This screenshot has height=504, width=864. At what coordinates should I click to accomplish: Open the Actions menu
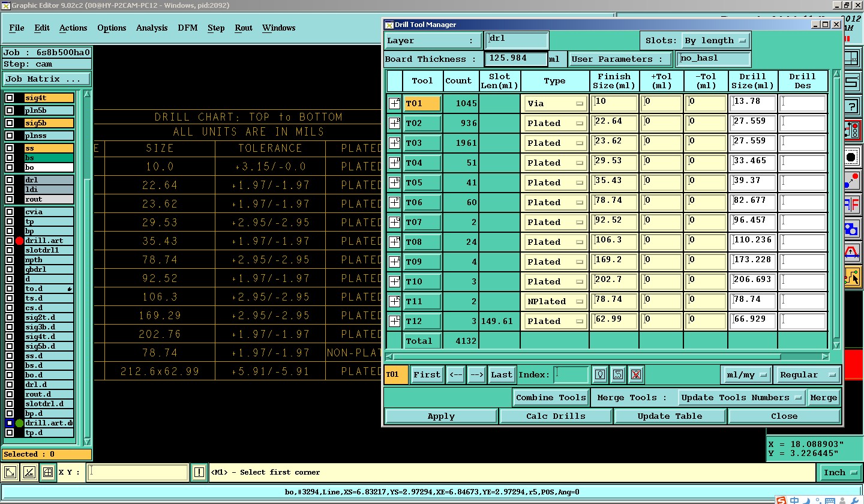click(73, 28)
